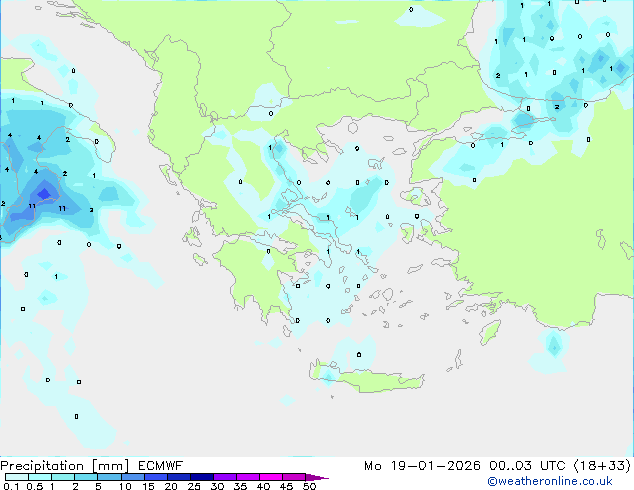The height and width of the screenshot is (490, 634).
Task: Click the date '19-01-2026'
Action: point(435,466)
